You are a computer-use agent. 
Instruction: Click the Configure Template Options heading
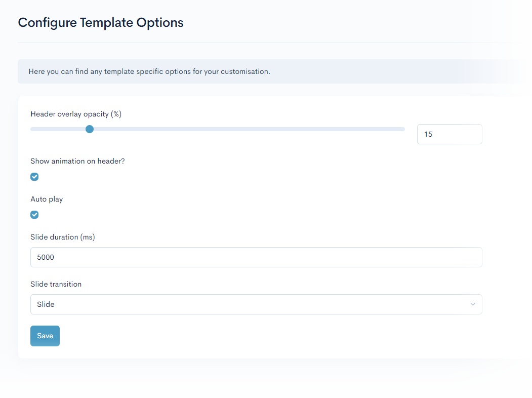coord(101,23)
